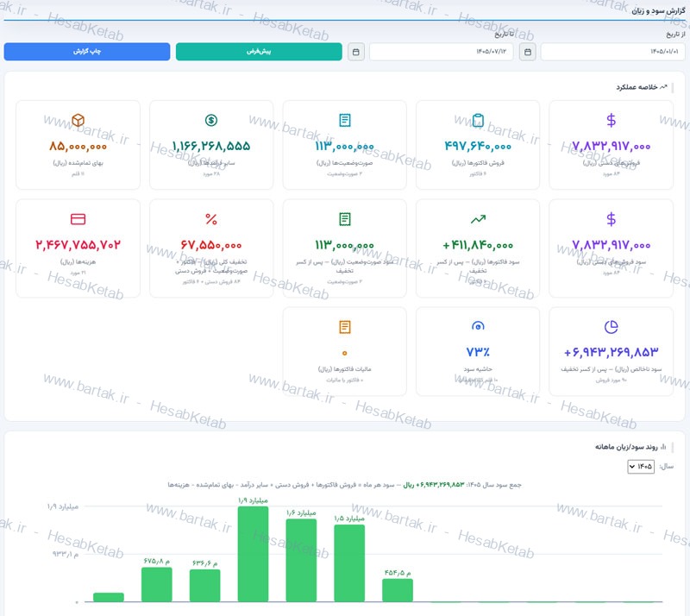The height and width of the screenshot is (616, 690).
Task: Click the credit card icon on the هزینه‌ها card
Action: [78, 219]
